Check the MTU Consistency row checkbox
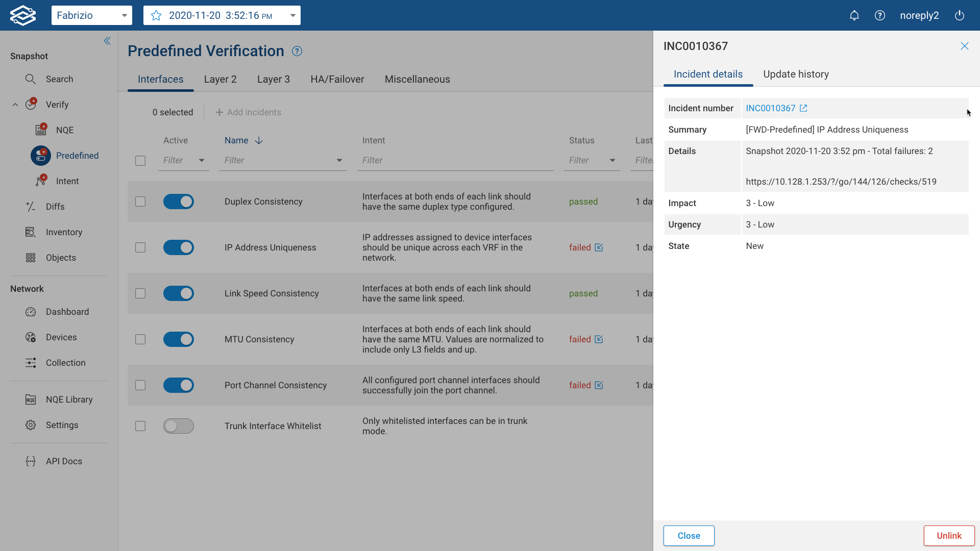Screen dimensions: 980x551 click(140, 339)
